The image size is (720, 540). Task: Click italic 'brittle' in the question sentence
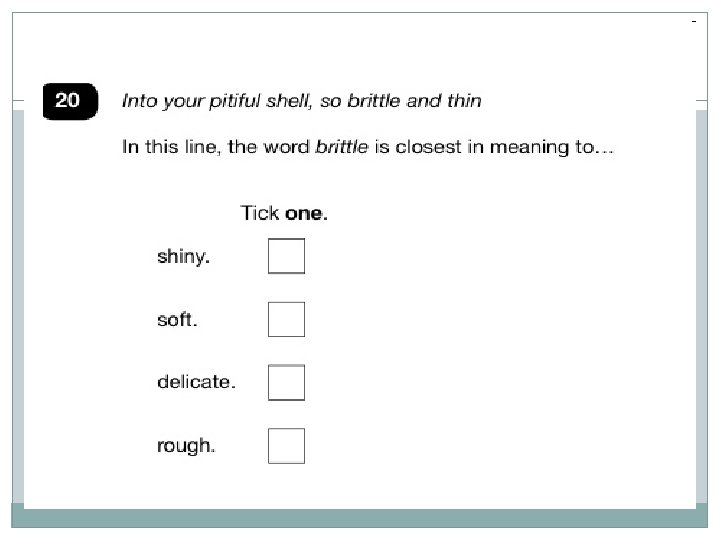342,146
